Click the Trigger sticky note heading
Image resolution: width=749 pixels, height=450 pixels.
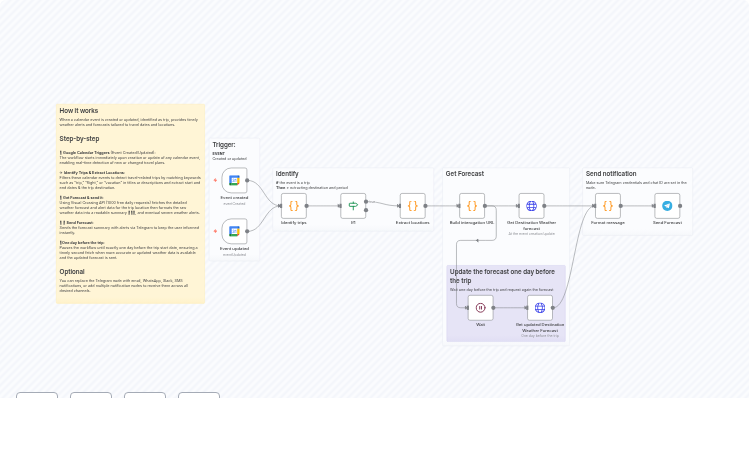[224, 145]
